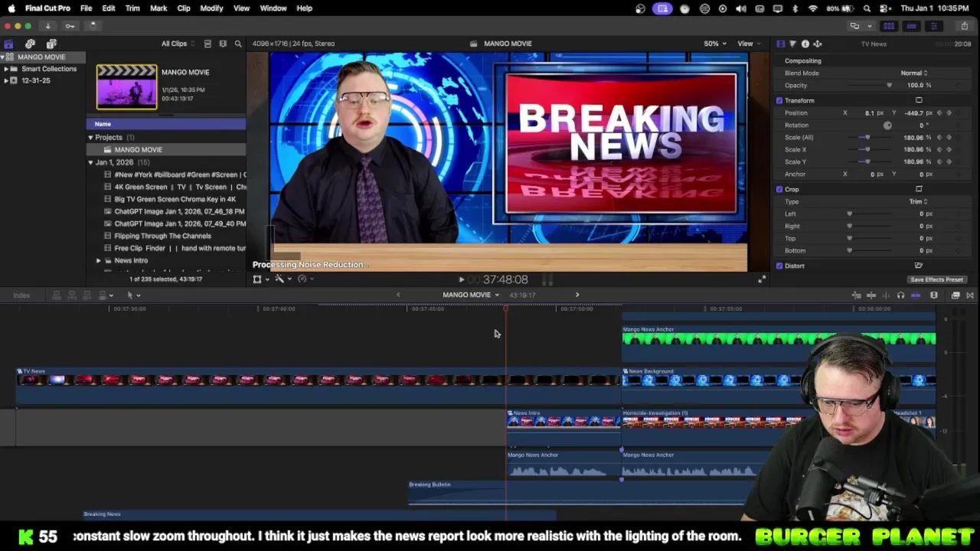Show the libraries sidebar clapper icon
This screenshot has height=551, width=980.
click(x=9, y=44)
